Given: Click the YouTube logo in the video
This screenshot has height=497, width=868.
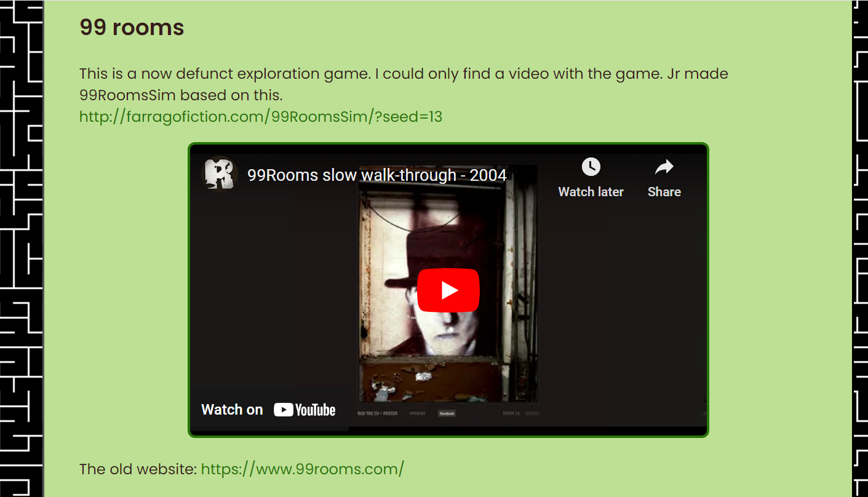Looking at the screenshot, I should [305, 410].
